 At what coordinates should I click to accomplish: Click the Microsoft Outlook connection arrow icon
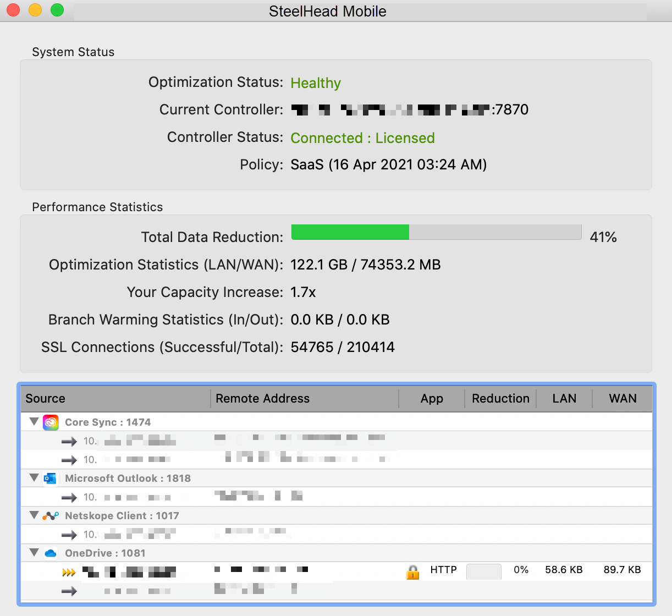pyautogui.click(x=69, y=497)
